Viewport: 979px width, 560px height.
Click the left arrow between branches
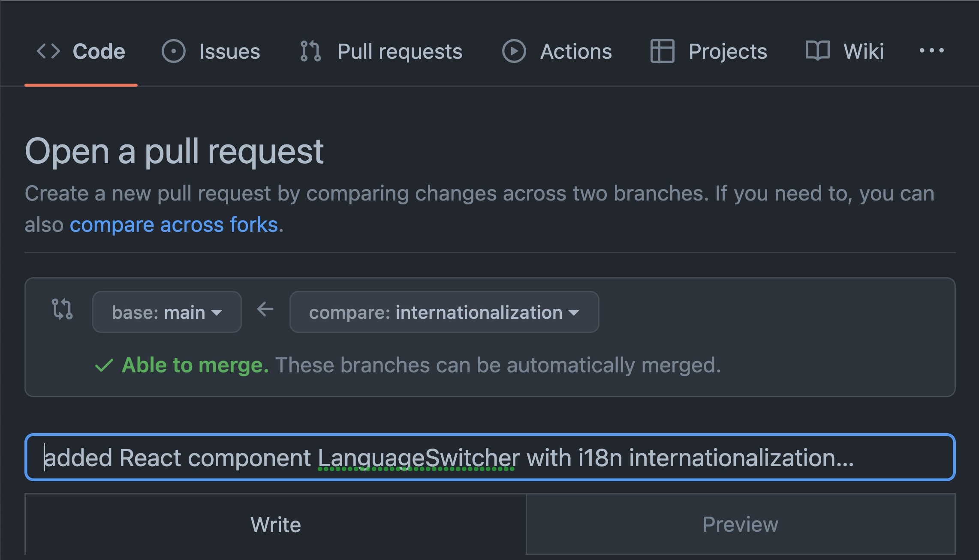(265, 309)
